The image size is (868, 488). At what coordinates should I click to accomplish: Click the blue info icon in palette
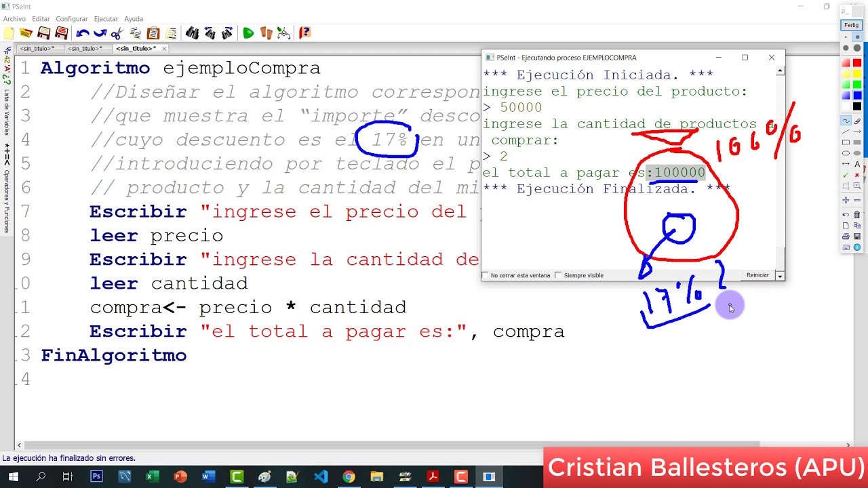pos(857,249)
